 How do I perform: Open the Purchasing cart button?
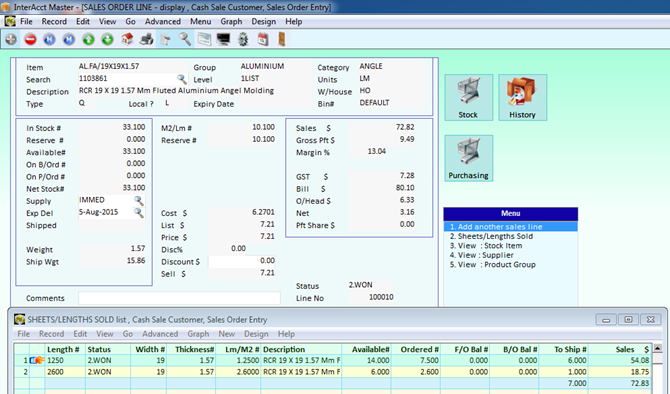pyautogui.click(x=468, y=159)
